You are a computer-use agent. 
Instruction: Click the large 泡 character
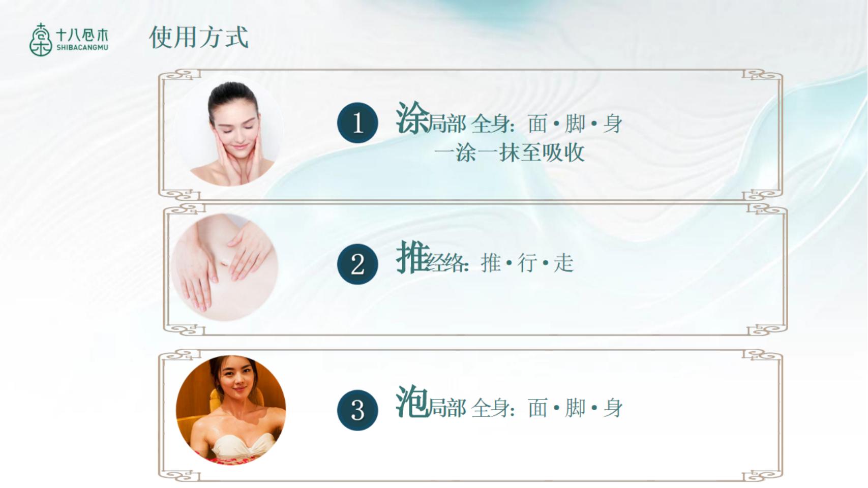(x=412, y=402)
